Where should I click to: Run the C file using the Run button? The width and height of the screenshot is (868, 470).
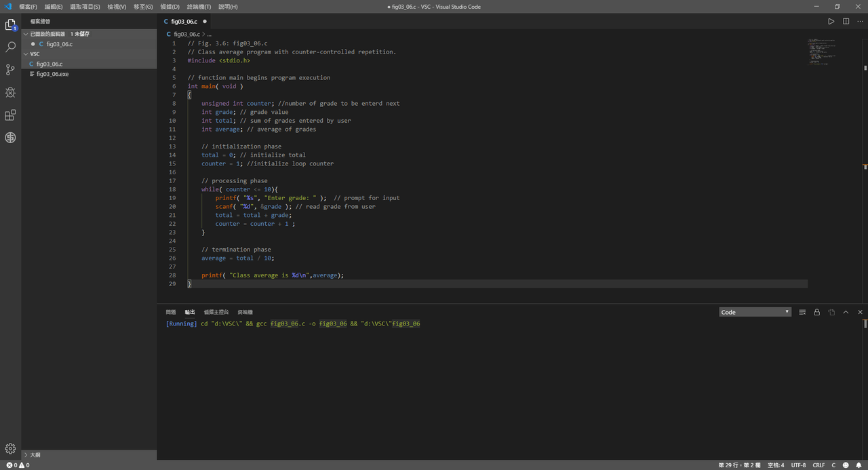pos(831,21)
